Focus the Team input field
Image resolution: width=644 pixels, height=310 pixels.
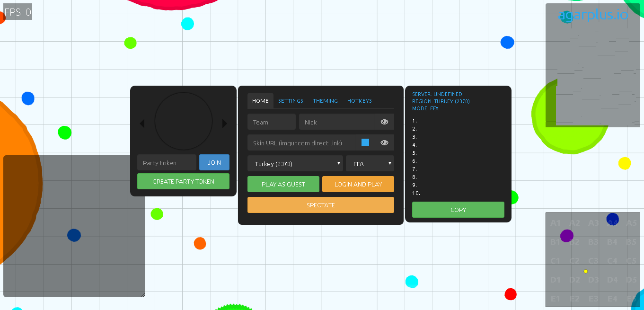tap(272, 122)
